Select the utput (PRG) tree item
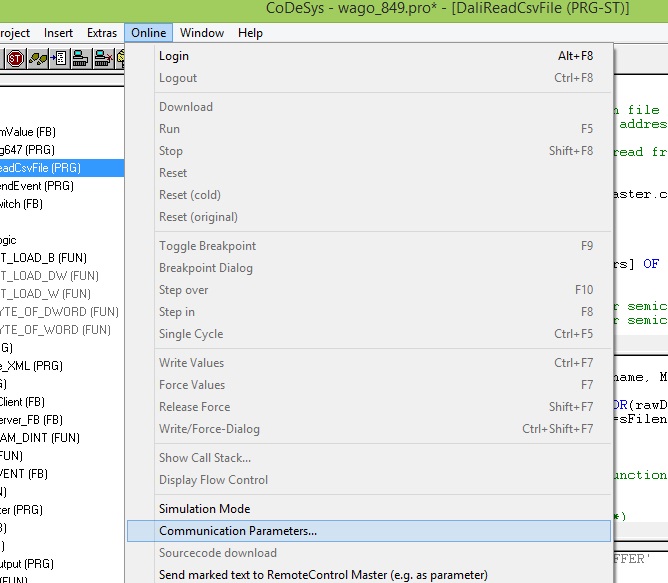This screenshot has width=668, height=583. (27, 564)
